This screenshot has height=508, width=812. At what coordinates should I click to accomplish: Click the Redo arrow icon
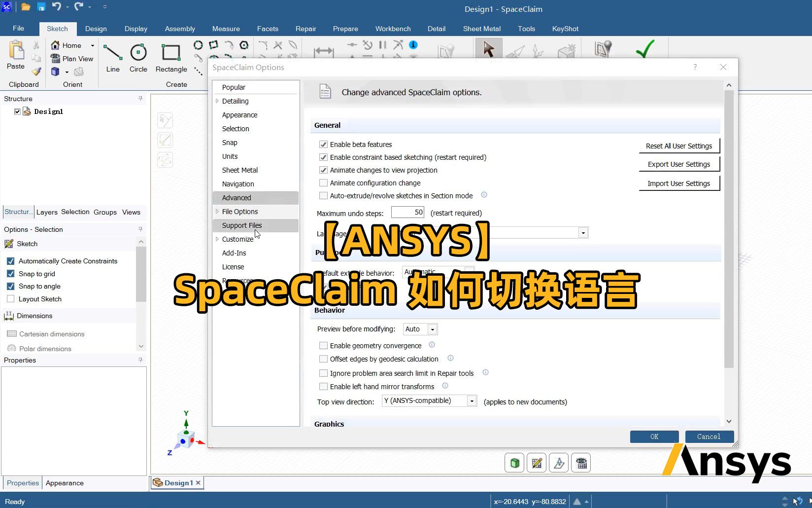(x=79, y=7)
